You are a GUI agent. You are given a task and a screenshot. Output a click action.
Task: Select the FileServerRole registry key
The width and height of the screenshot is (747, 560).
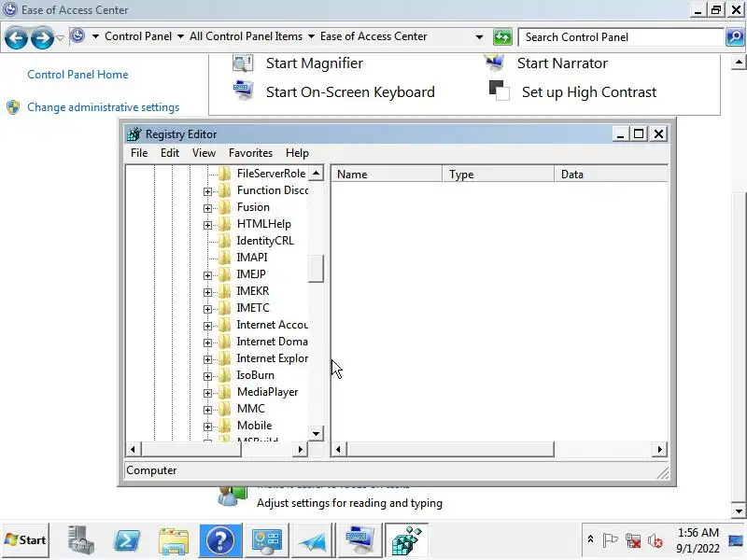(x=271, y=174)
